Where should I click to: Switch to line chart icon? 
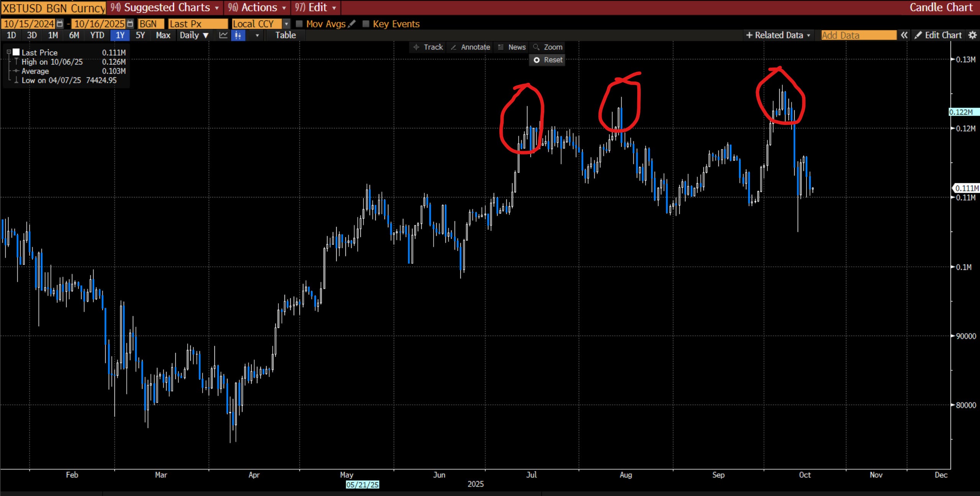(x=223, y=35)
